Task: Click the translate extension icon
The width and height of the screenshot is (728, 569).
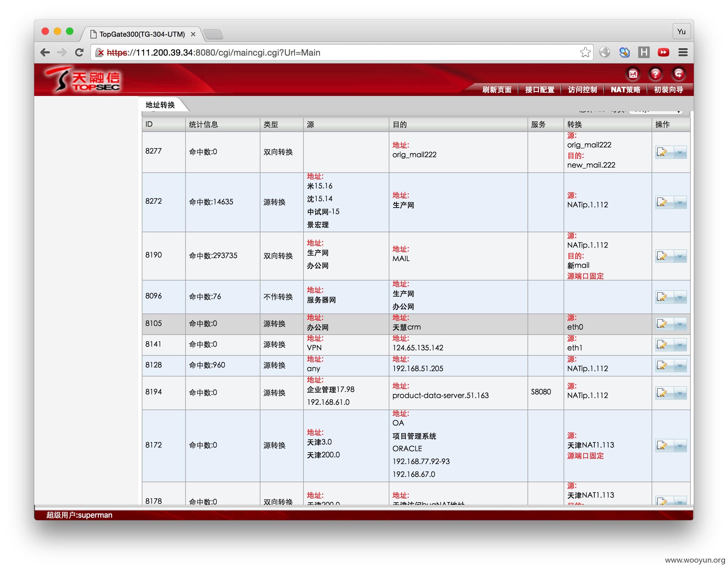Action: pos(624,52)
